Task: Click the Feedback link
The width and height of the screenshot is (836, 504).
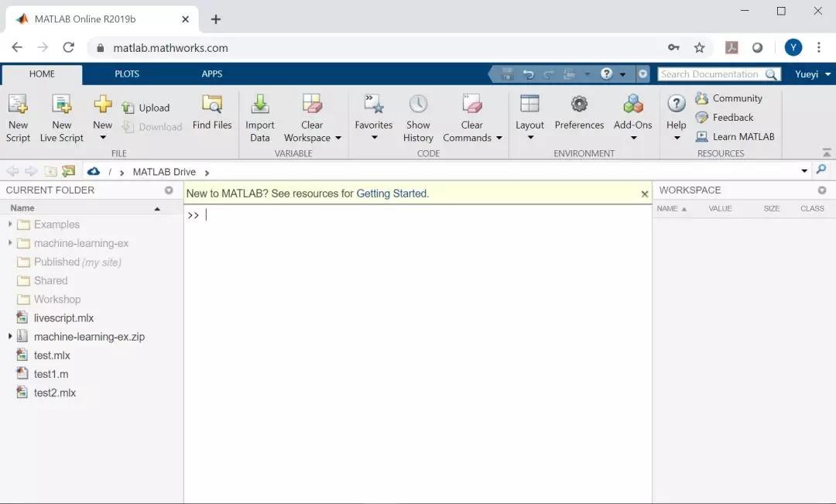Action: (x=725, y=118)
